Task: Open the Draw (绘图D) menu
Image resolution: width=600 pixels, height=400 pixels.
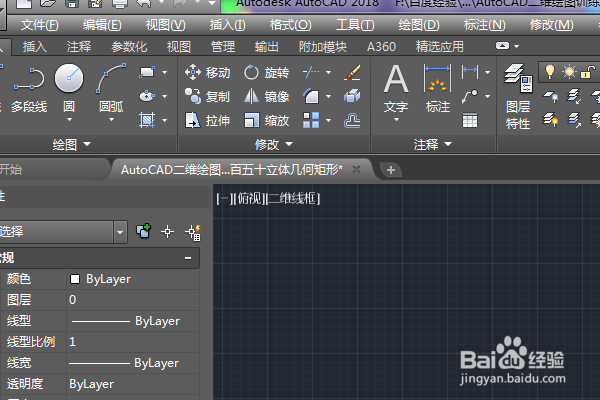Action: pos(419,25)
